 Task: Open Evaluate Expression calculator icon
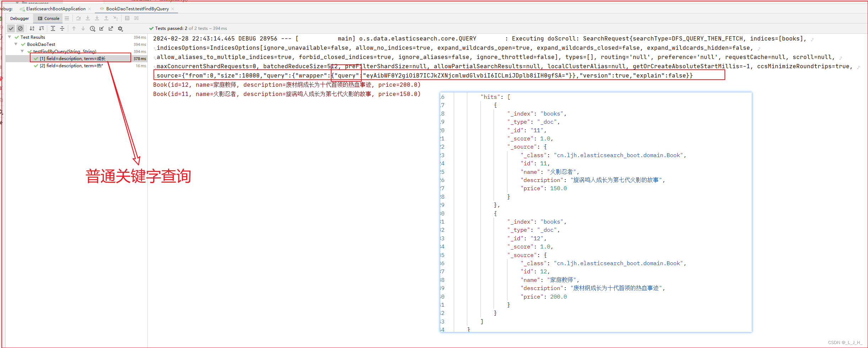point(127,18)
